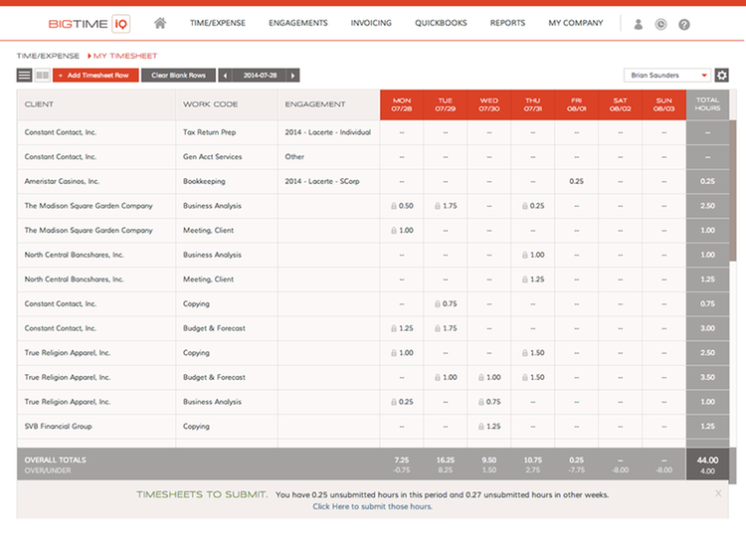This screenshot has width=746, height=560.
Task: Click the Engagement column header
Action: [x=329, y=104]
